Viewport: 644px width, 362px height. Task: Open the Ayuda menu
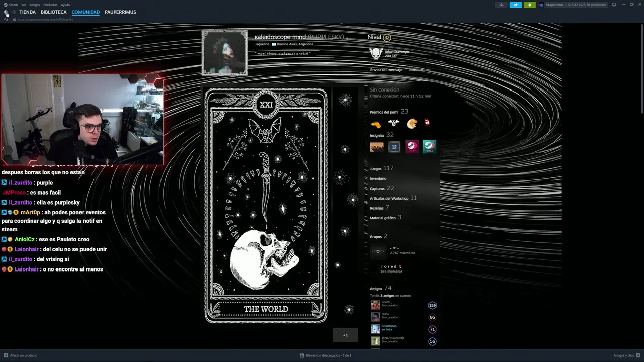65,5
